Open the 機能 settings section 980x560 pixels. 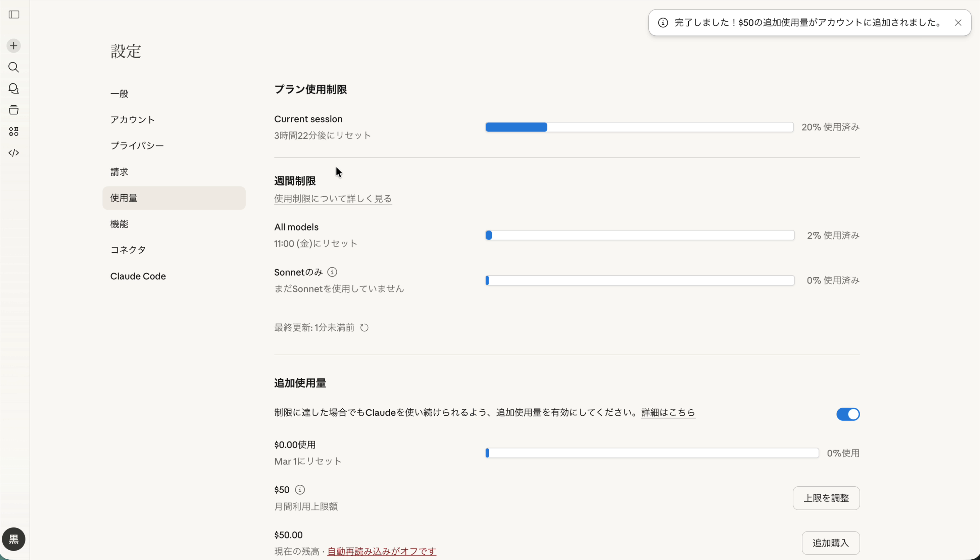click(x=119, y=223)
